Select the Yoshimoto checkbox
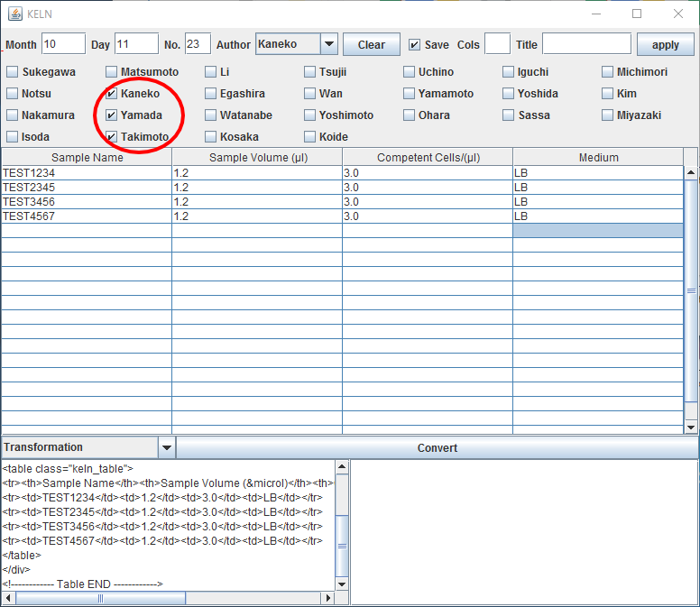This screenshot has height=607, width=700. 309,115
